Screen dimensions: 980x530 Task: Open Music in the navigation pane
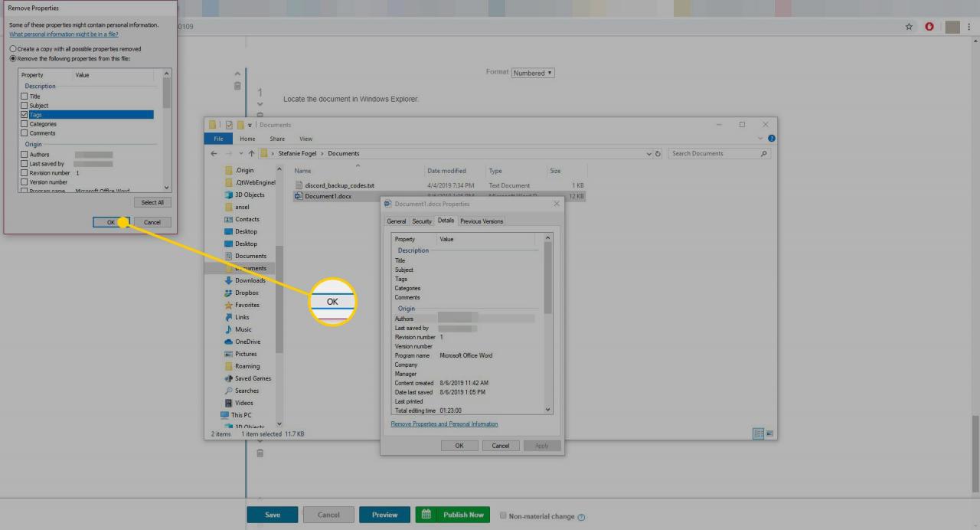coord(238,329)
